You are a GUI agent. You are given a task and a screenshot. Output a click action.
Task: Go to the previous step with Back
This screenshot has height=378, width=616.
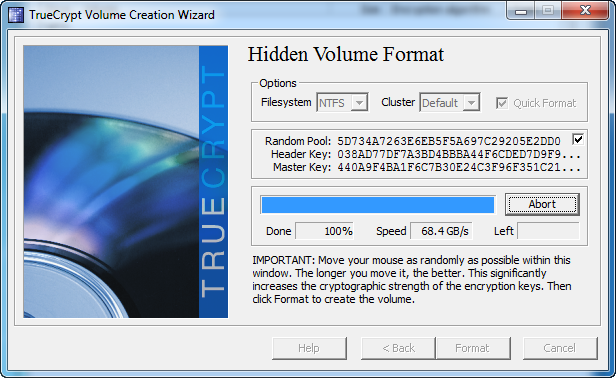pyautogui.click(x=398, y=348)
